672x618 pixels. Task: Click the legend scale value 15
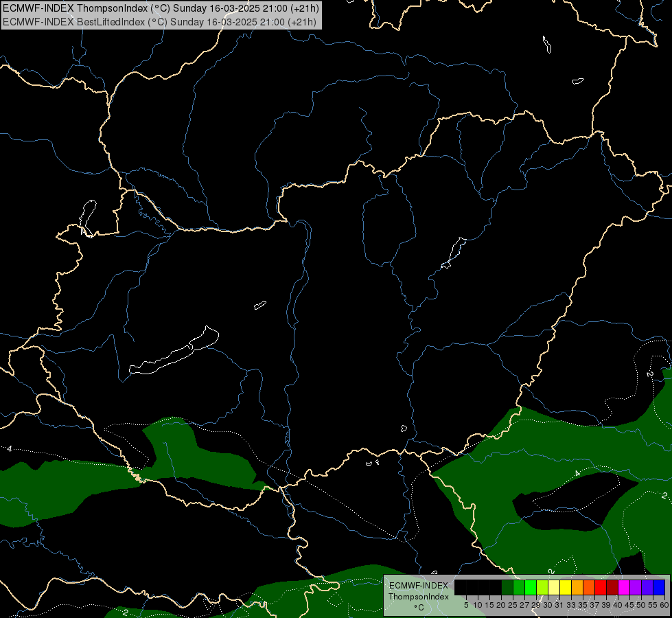pos(489,605)
